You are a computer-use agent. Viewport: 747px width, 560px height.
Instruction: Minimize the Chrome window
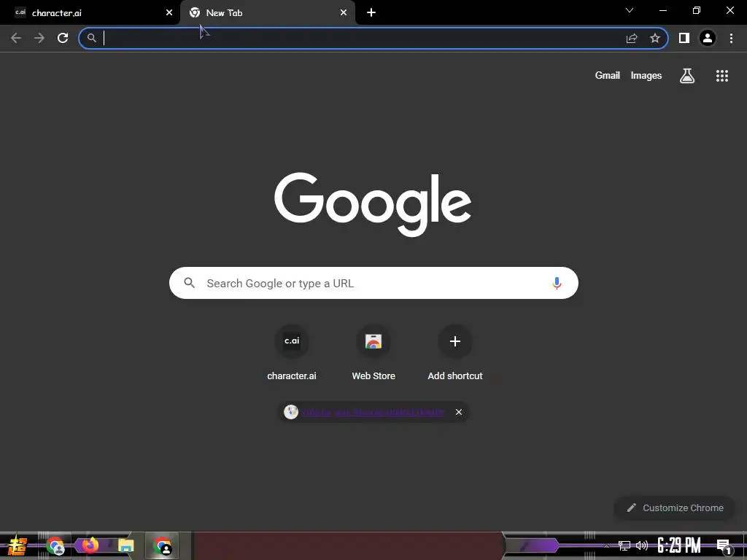point(663,10)
